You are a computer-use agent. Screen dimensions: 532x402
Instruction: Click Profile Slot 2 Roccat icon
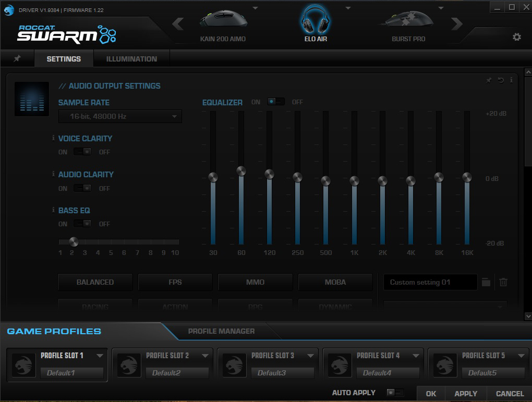(x=129, y=366)
